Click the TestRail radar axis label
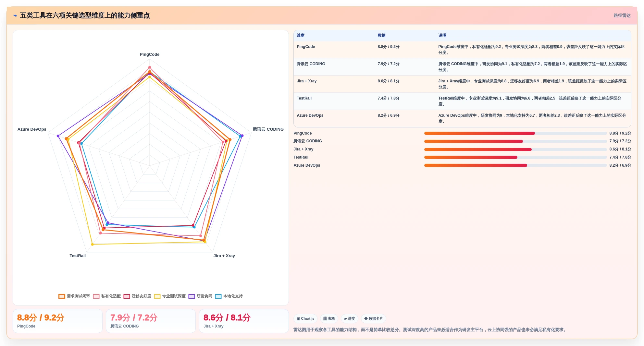Viewport: 644px width, 346px height. [x=78, y=256]
